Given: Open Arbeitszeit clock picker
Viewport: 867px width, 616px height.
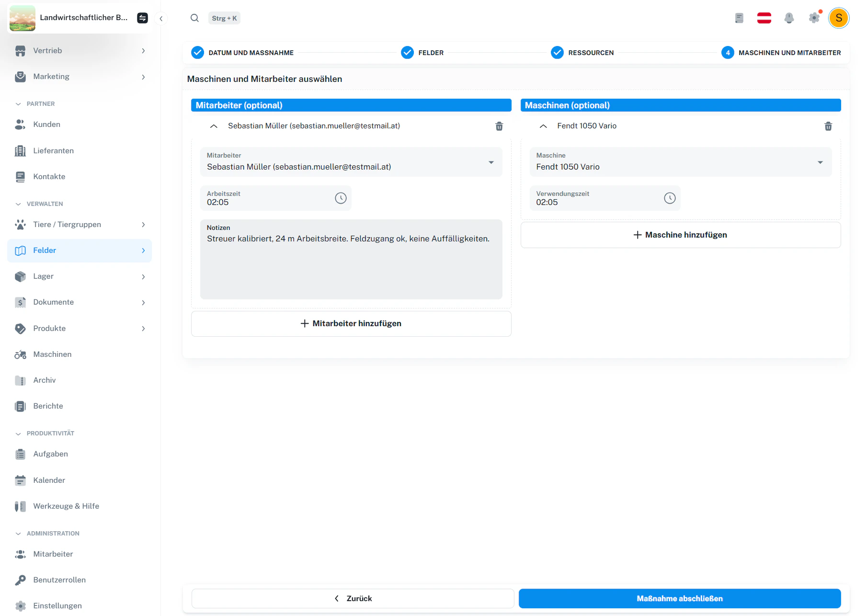Looking at the screenshot, I should (x=341, y=198).
